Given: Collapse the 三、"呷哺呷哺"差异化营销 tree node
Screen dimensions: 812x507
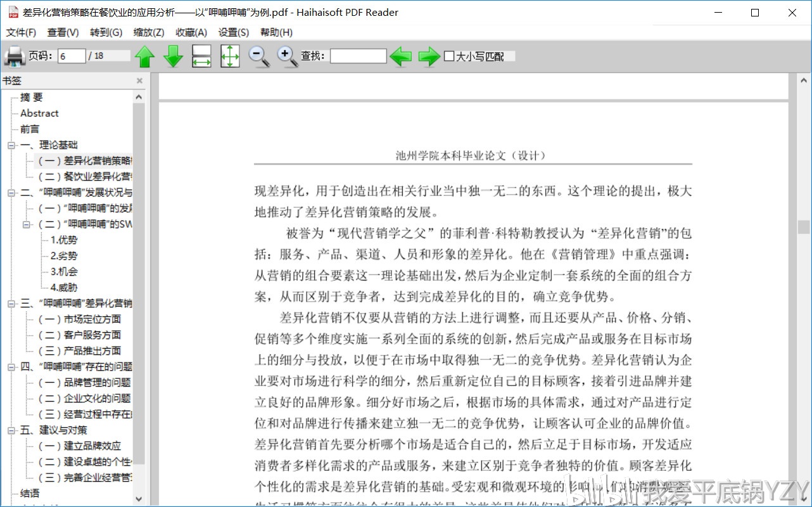Looking at the screenshot, I should click(11, 304).
